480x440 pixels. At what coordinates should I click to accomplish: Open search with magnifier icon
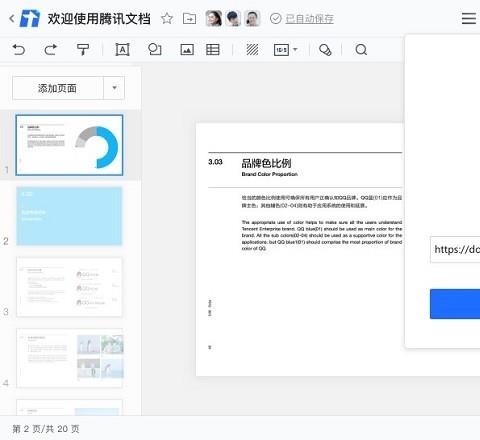coord(361,50)
